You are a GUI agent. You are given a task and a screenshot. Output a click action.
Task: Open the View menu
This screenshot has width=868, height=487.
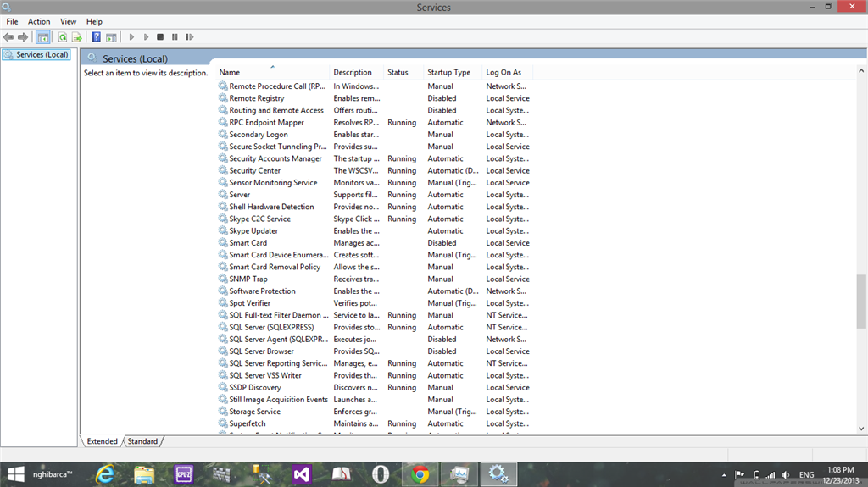(x=68, y=21)
